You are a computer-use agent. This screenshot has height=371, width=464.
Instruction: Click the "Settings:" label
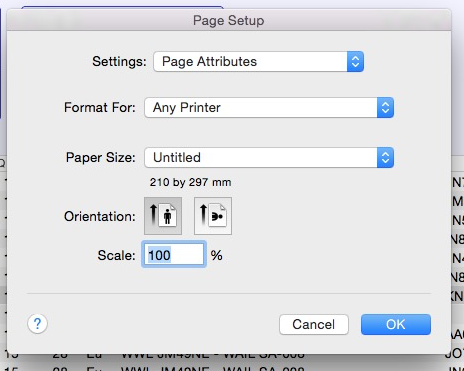coord(119,61)
